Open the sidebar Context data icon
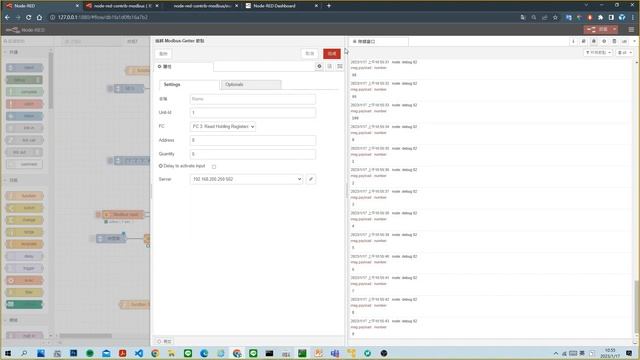Image resolution: width=640 pixels, height=360 pixels. coord(614,41)
